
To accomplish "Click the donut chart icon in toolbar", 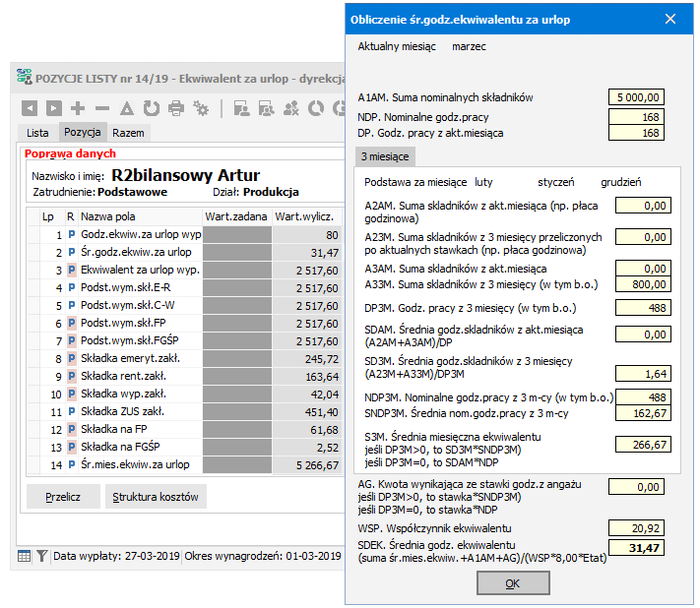I will click(316, 108).
